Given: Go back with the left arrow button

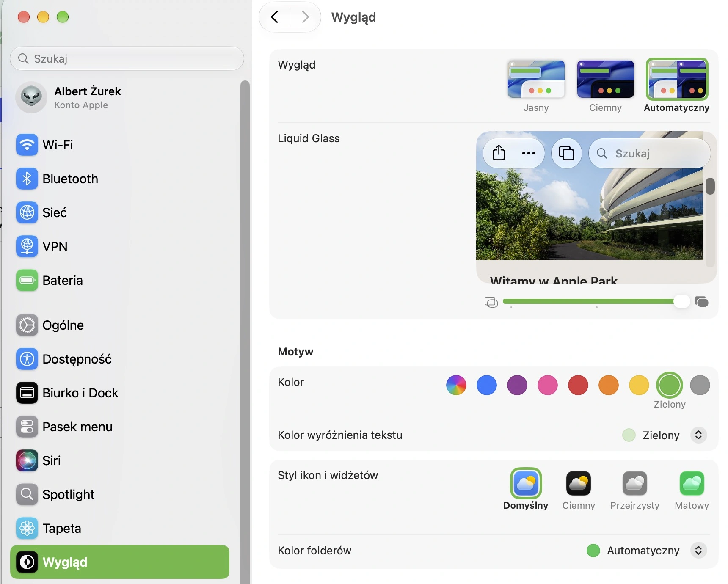Looking at the screenshot, I should (275, 17).
